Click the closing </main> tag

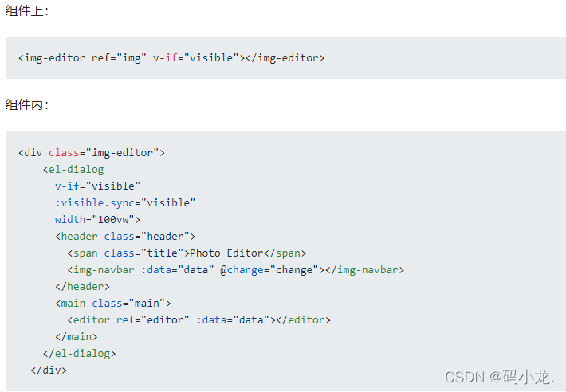click(77, 336)
